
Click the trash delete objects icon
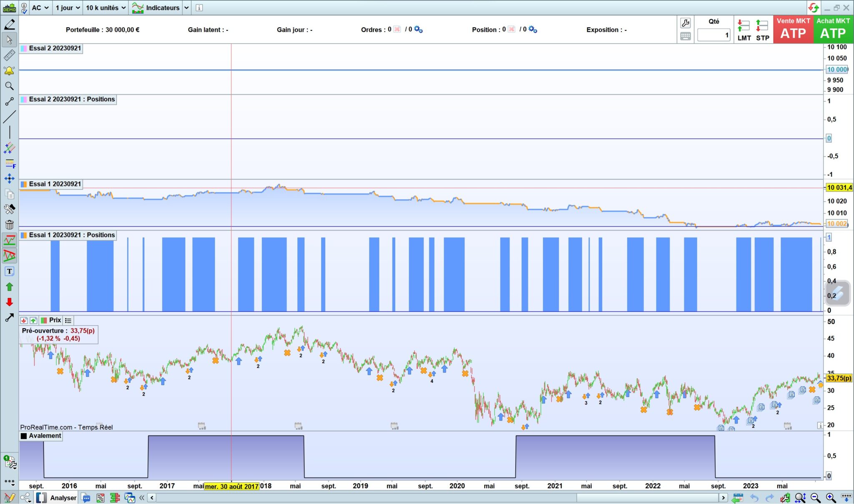click(x=9, y=225)
